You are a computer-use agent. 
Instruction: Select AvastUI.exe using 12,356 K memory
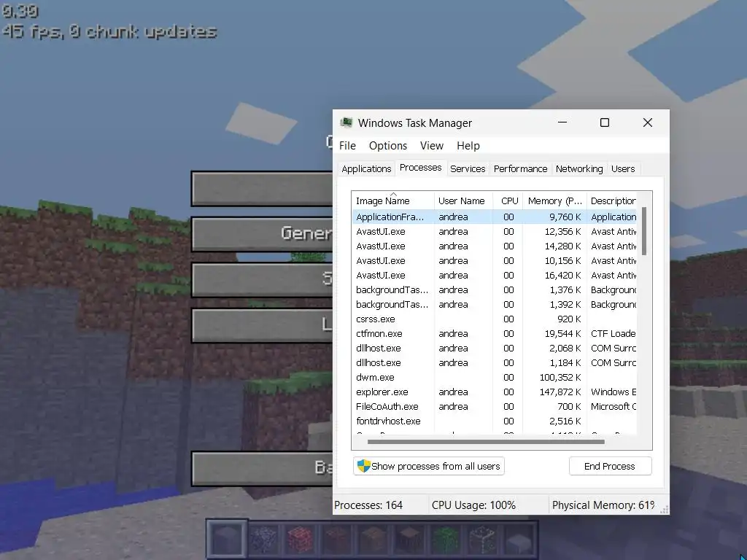(x=495, y=231)
